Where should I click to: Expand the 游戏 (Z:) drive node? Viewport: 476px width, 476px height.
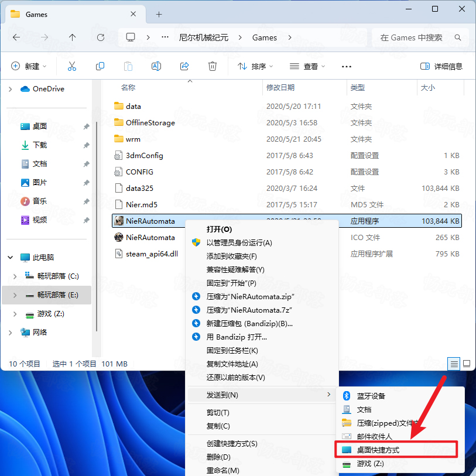point(15,314)
